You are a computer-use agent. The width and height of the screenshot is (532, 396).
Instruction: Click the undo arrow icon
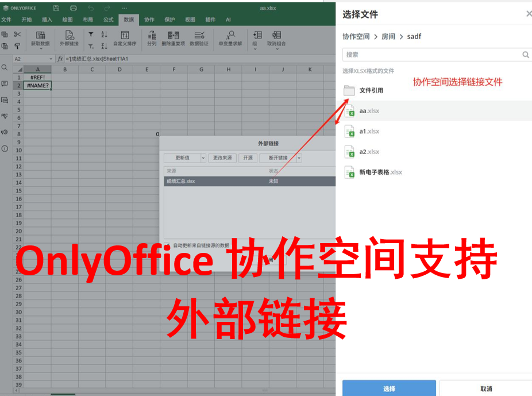tap(91, 8)
